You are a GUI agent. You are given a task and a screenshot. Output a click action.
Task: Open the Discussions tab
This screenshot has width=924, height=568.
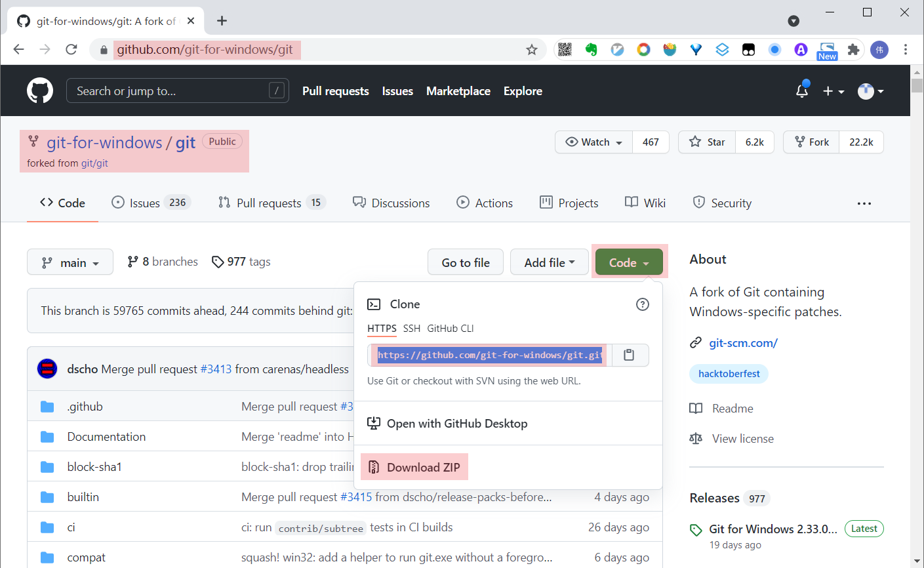pyautogui.click(x=391, y=203)
